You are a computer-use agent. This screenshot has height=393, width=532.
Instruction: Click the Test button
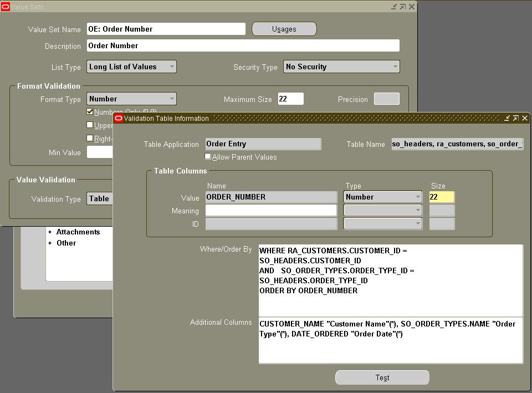coord(381,377)
